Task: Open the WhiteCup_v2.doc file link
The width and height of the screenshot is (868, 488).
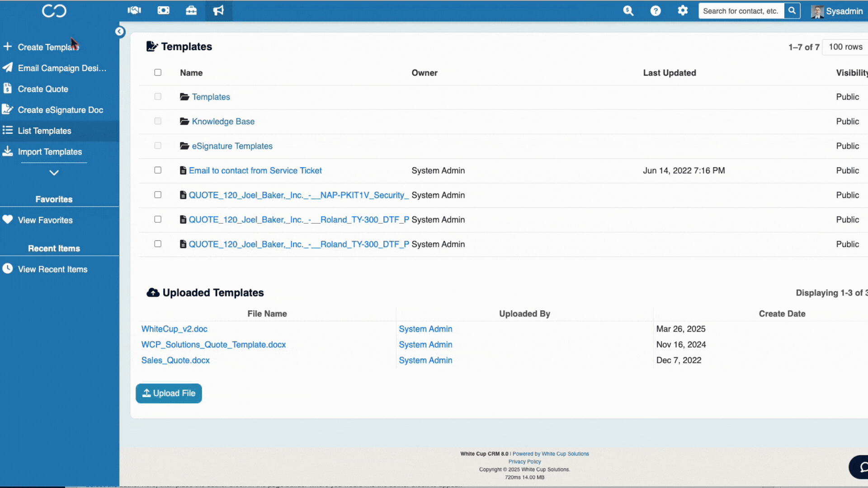Action: tap(175, 329)
